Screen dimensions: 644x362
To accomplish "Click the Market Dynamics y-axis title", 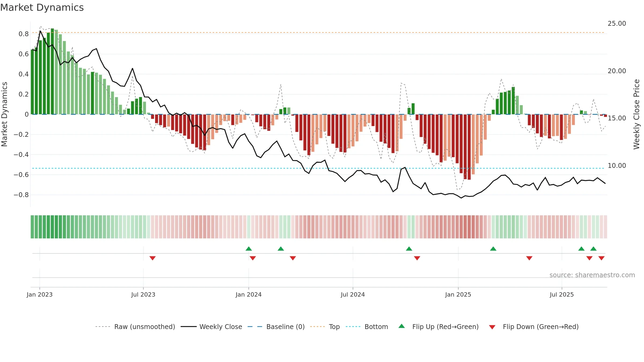I will [4, 114].
